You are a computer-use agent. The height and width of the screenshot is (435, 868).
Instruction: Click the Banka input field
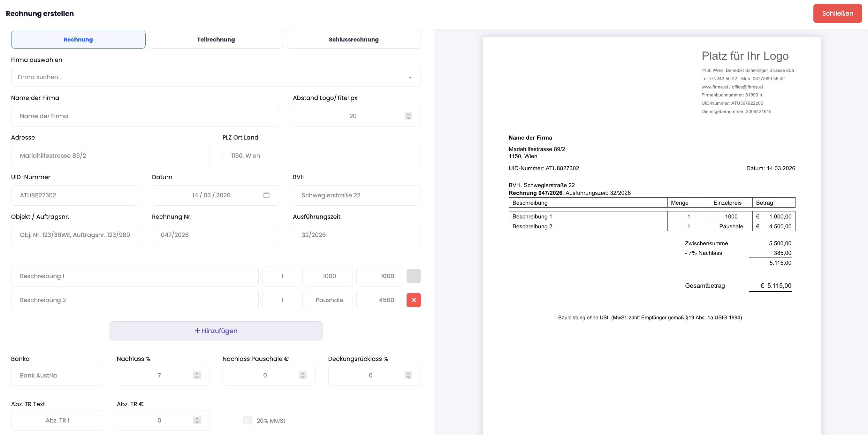pos(57,375)
